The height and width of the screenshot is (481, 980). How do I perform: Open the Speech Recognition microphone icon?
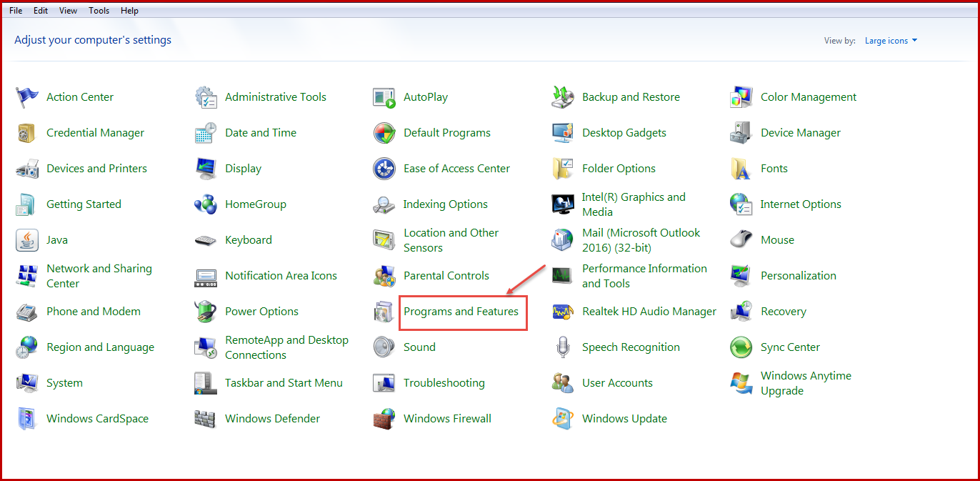tap(563, 347)
